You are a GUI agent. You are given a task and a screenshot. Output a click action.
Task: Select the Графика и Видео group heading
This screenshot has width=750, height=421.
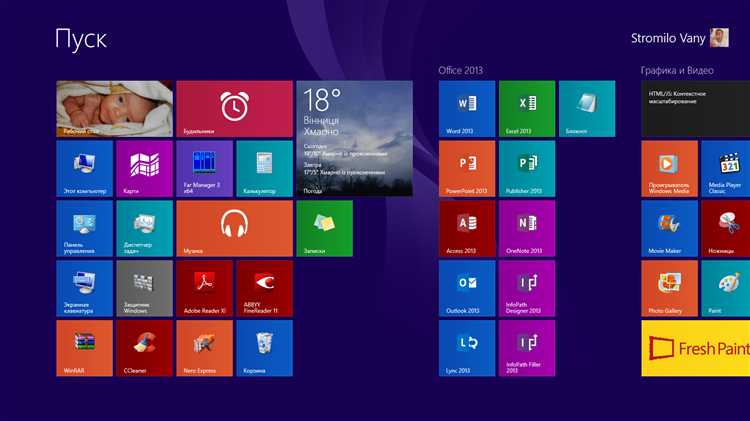[x=677, y=70]
